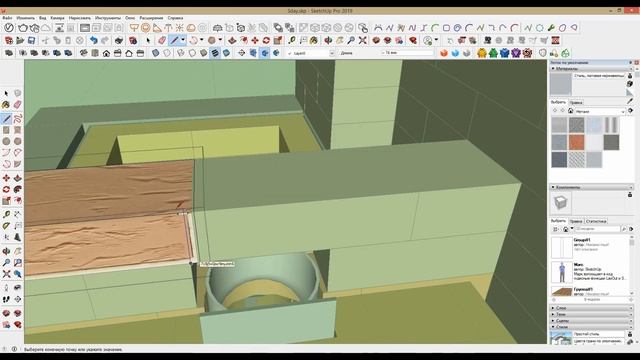
Task: Switch to the Statistics tab in Components panel
Action: (596, 221)
